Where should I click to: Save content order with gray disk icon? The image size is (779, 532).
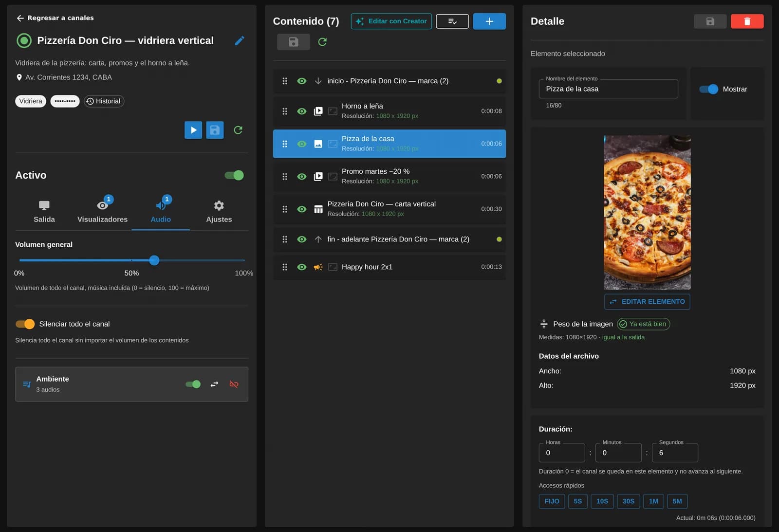pos(294,42)
